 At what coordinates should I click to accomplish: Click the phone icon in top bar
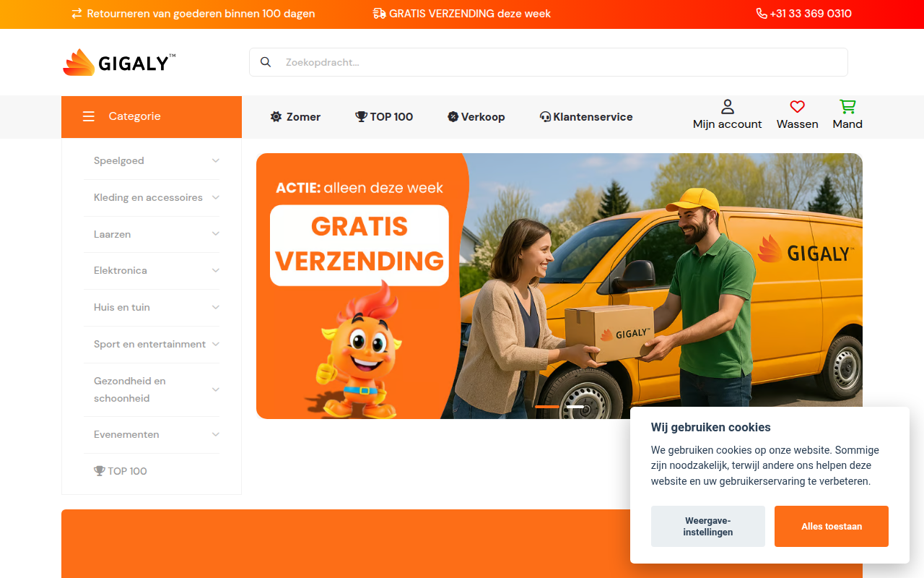point(762,14)
